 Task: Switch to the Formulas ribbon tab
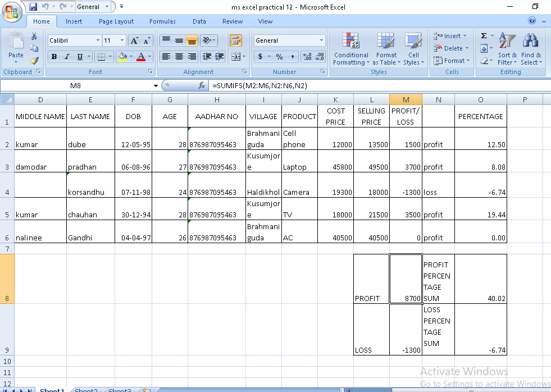162,21
